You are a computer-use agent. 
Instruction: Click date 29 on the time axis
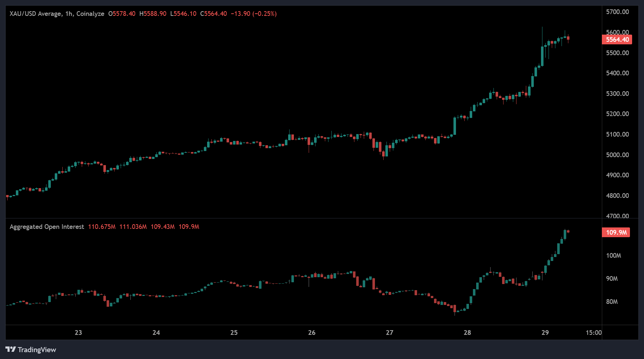pyautogui.click(x=545, y=332)
